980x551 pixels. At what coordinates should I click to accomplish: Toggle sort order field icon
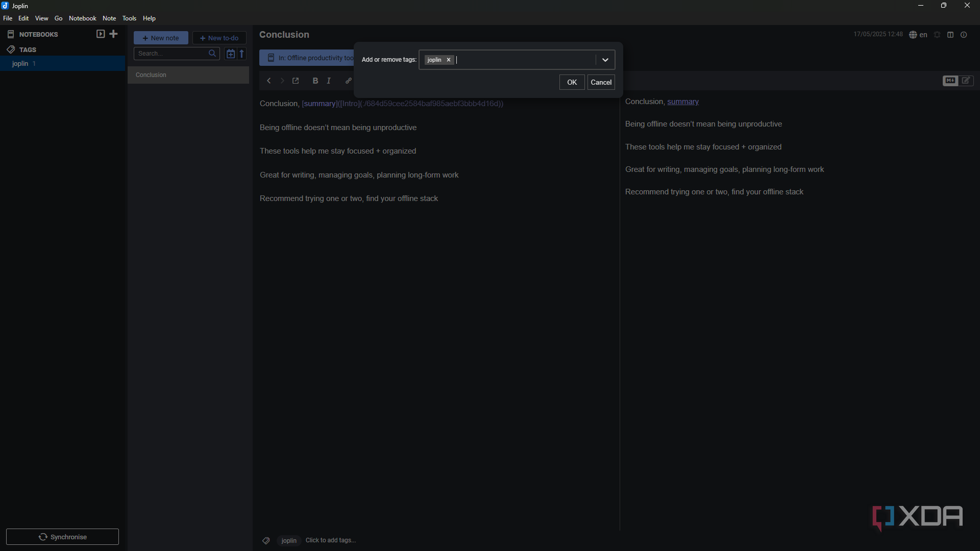coord(231,54)
